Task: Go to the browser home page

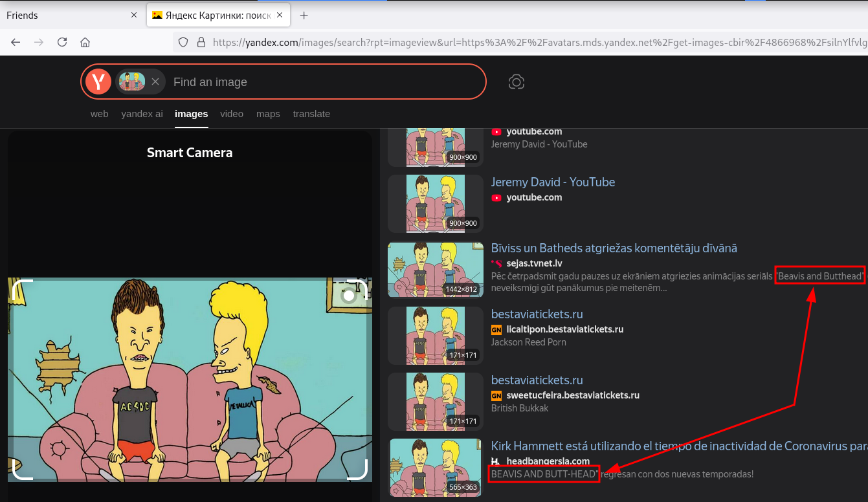Action: (85, 42)
